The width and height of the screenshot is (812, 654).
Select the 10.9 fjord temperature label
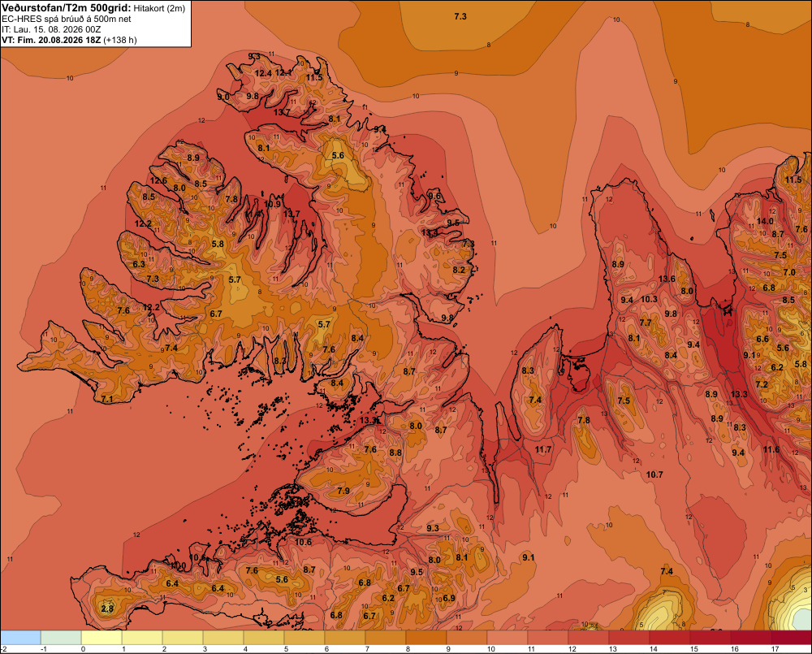point(272,204)
